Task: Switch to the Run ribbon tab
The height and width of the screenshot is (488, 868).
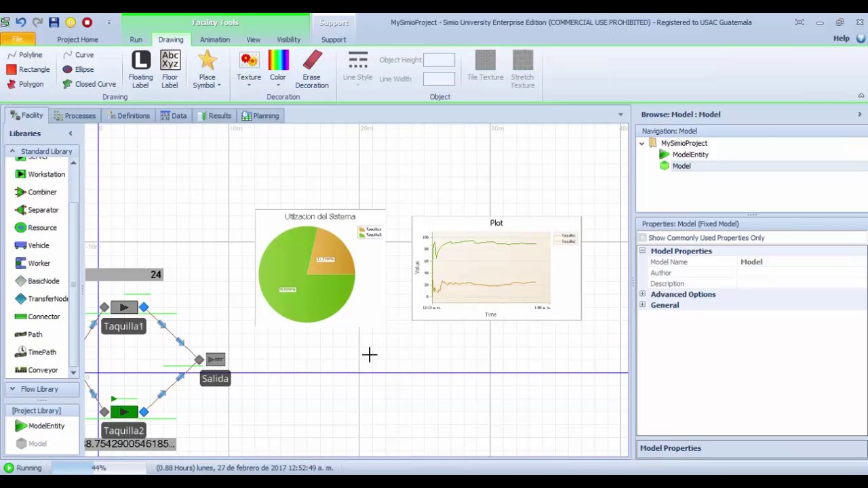Action: pos(136,40)
